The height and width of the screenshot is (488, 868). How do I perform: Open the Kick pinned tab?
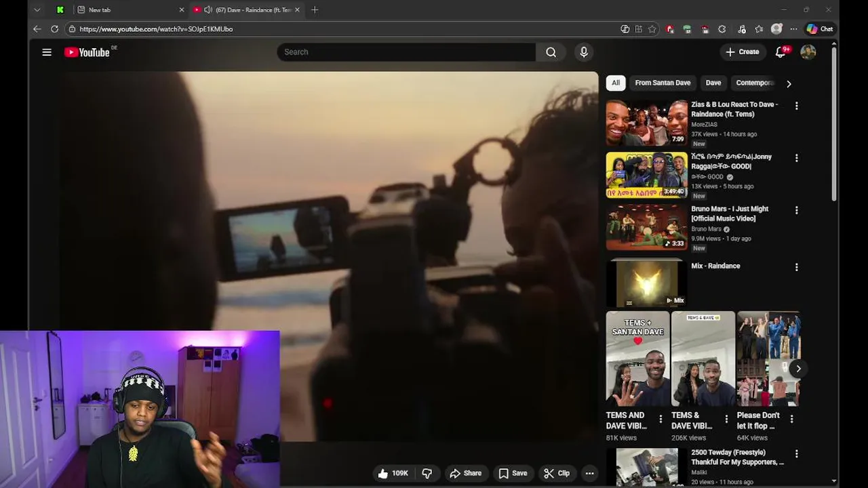point(60,10)
